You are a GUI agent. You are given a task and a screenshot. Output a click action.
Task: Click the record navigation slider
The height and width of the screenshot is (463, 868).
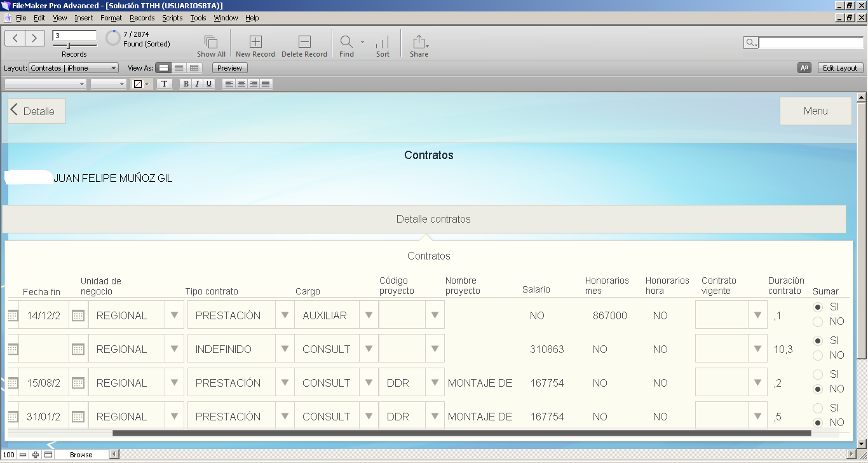click(69, 46)
